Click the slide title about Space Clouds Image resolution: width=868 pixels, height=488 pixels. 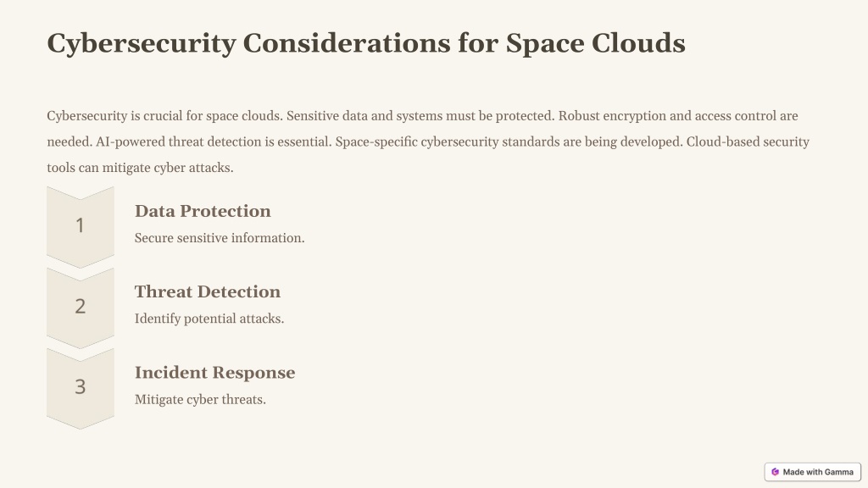(366, 43)
